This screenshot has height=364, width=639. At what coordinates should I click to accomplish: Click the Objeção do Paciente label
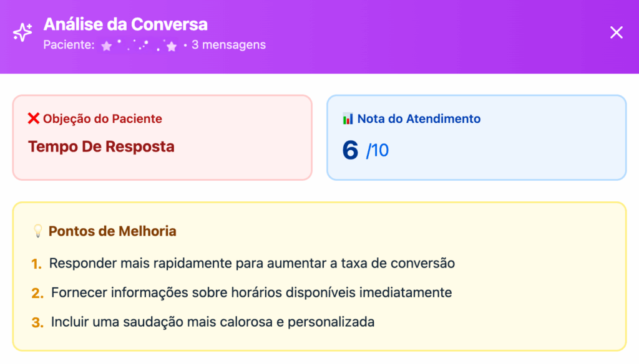coord(102,118)
